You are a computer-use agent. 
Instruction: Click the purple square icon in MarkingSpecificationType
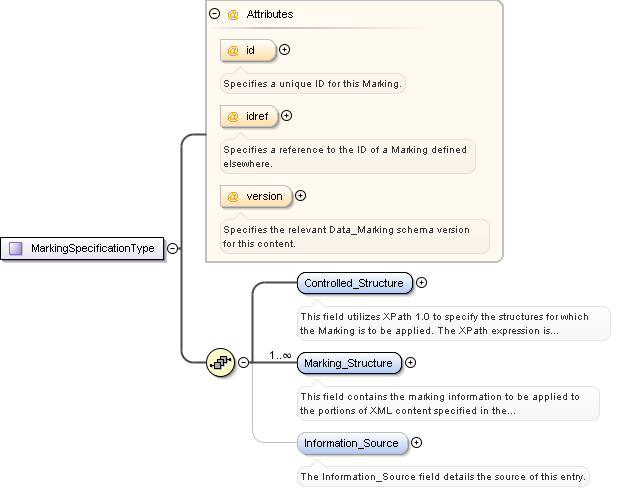pyautogui.click(x=16, y=248)
